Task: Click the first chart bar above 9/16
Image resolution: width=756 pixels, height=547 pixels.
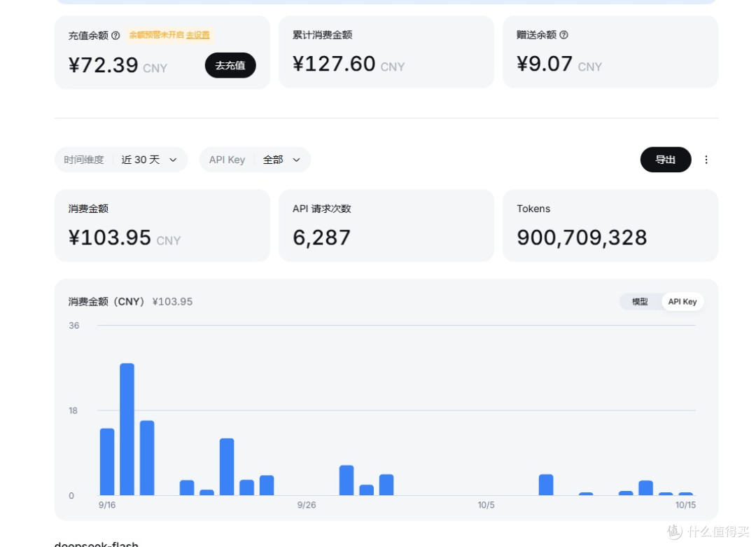Action: 107,462
